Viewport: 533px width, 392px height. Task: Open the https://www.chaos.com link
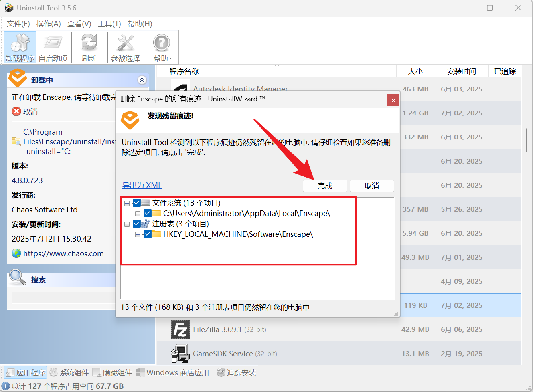[x=63, y=253]
